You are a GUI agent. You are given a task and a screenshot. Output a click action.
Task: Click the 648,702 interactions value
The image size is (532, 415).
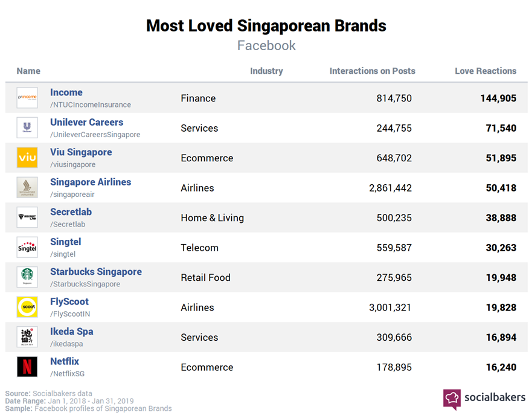pos(394,158)
